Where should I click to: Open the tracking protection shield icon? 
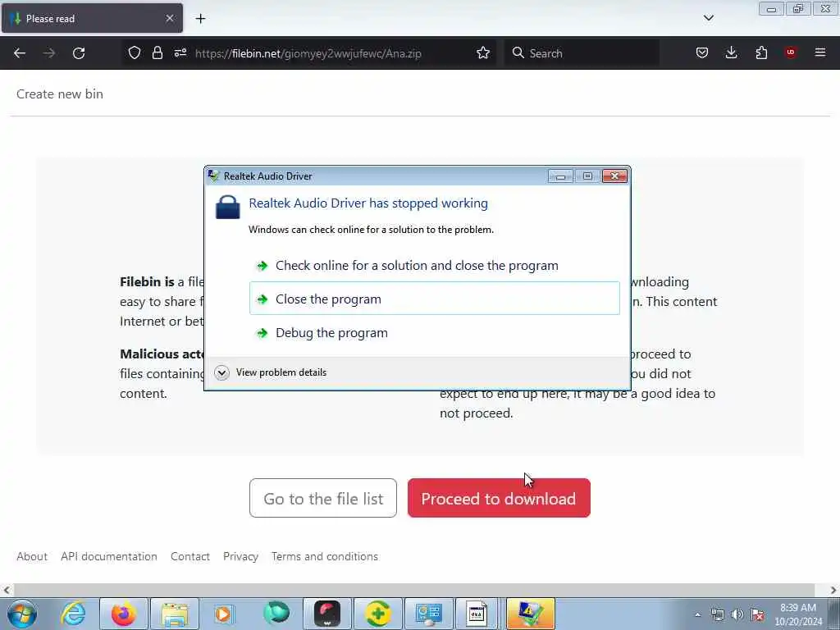point(135,52)
